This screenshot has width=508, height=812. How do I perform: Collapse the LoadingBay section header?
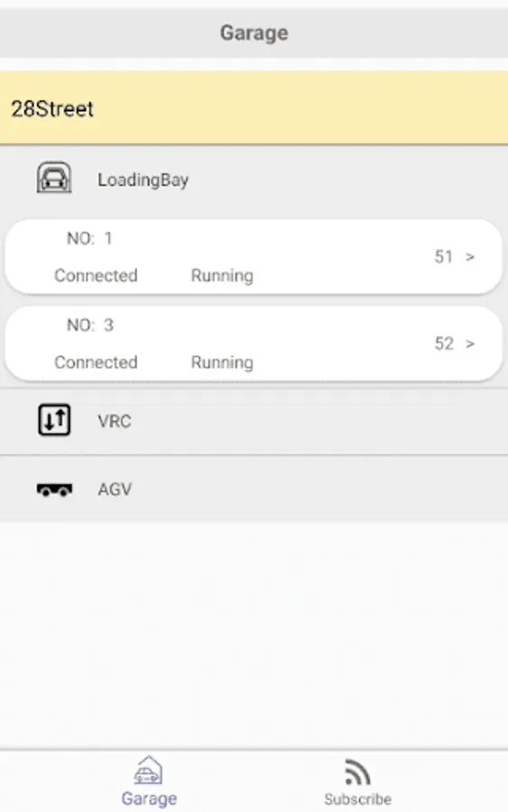pyautogui.click(x=254, y=180)
